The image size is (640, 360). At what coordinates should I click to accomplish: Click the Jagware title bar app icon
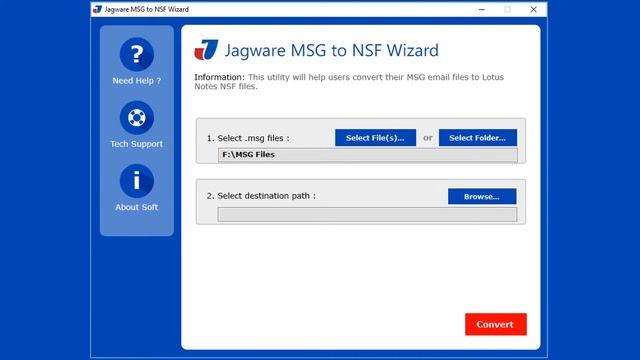point(97,9)
